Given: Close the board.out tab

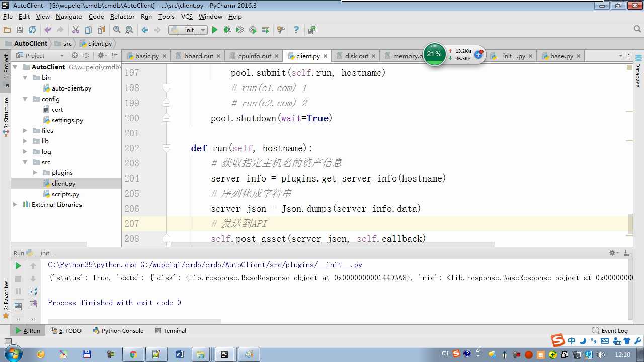Looking at the screenshot, I should [218, 56].
